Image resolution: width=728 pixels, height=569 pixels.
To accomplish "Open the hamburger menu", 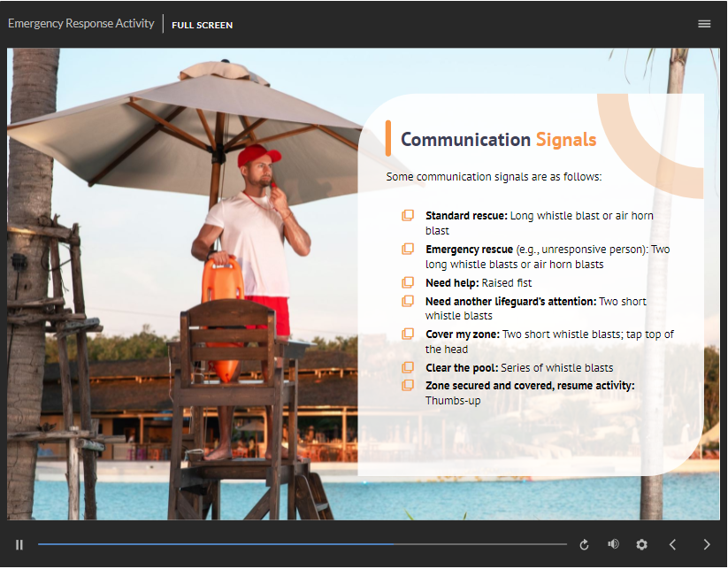I will 704,24.
